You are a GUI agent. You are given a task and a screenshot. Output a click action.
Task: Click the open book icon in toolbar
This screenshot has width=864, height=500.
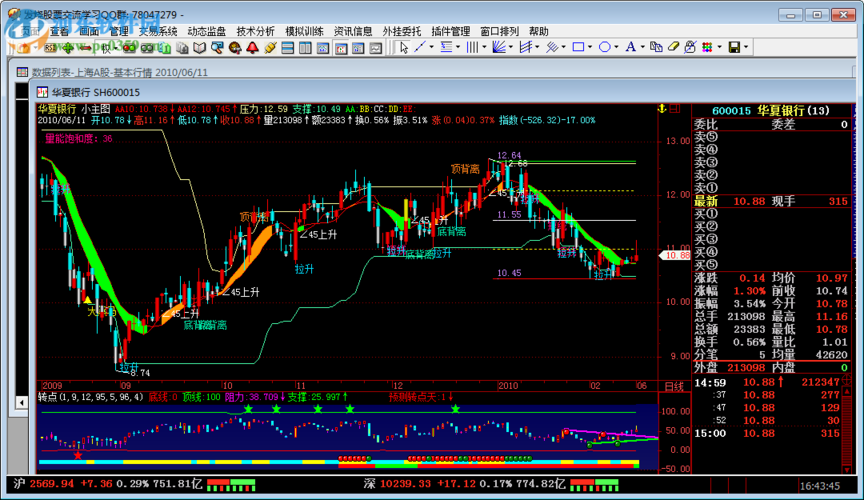(199, 47)
